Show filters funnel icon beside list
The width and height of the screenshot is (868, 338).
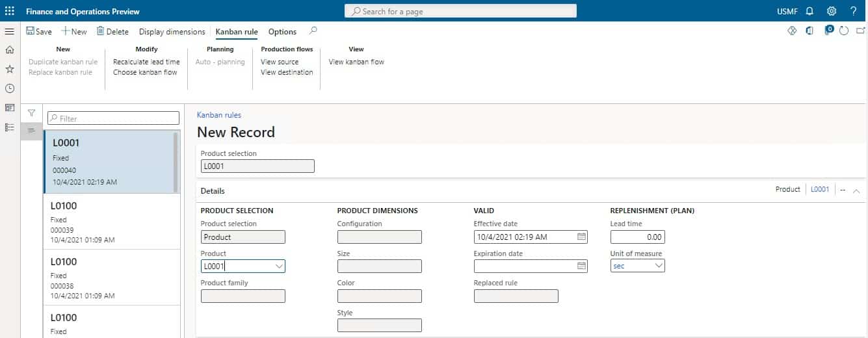31,112
